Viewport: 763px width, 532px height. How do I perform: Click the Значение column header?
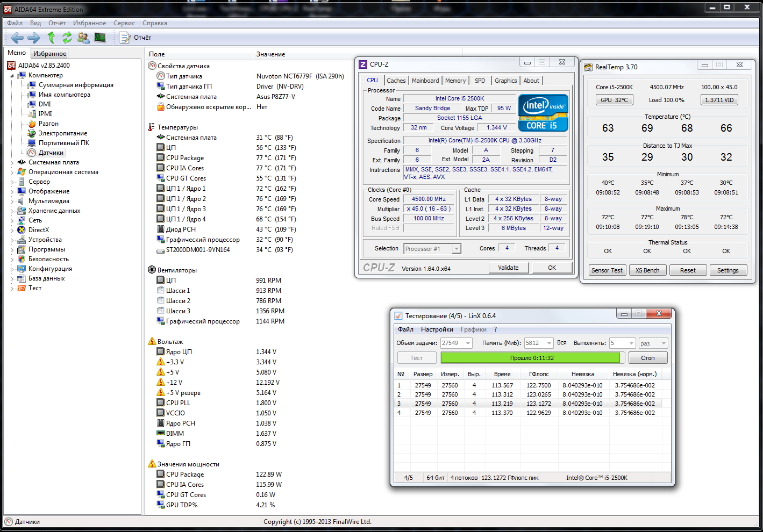270,54
